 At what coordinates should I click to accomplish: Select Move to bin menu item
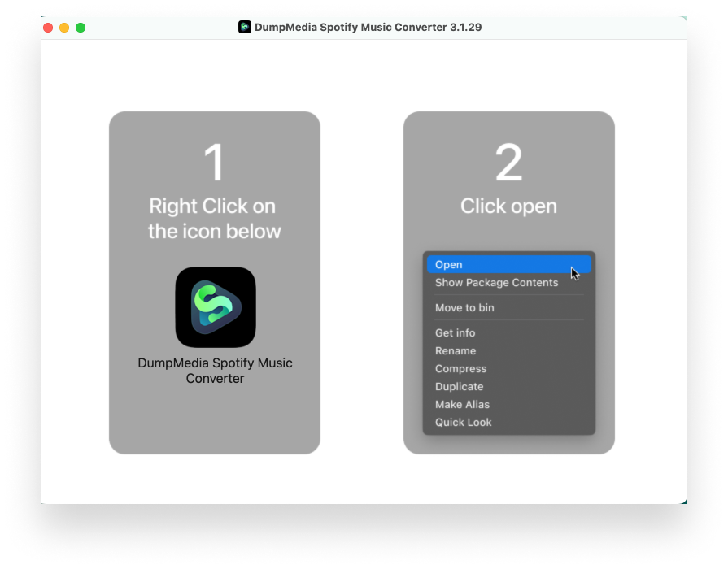(509, 308)
